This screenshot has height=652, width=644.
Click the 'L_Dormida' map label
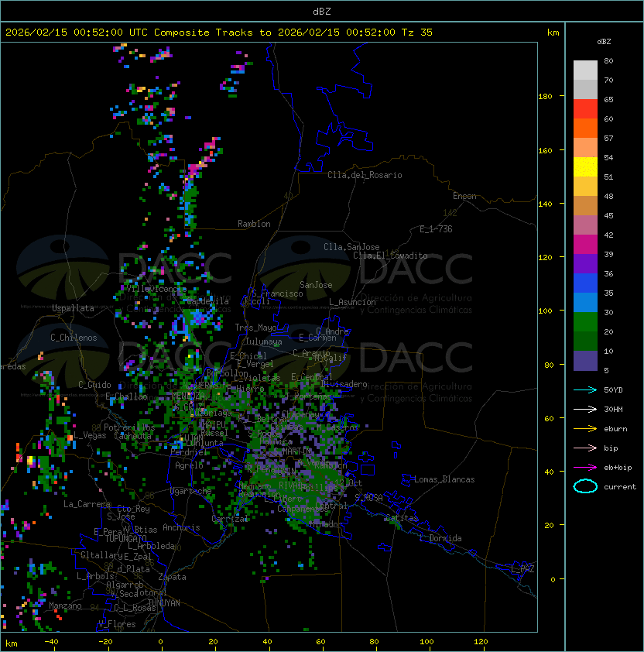point(440,538)
